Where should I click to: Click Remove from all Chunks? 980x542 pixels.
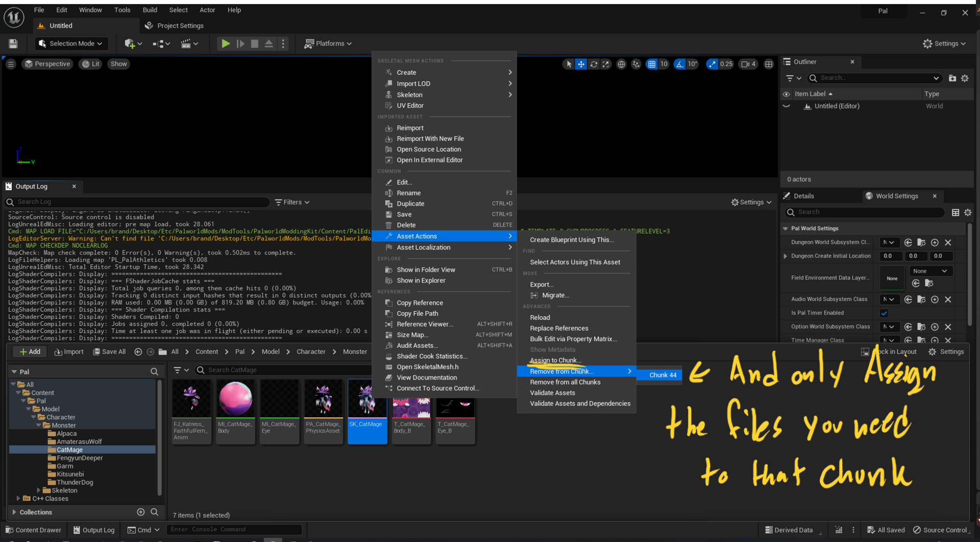(x=565, y=382)
